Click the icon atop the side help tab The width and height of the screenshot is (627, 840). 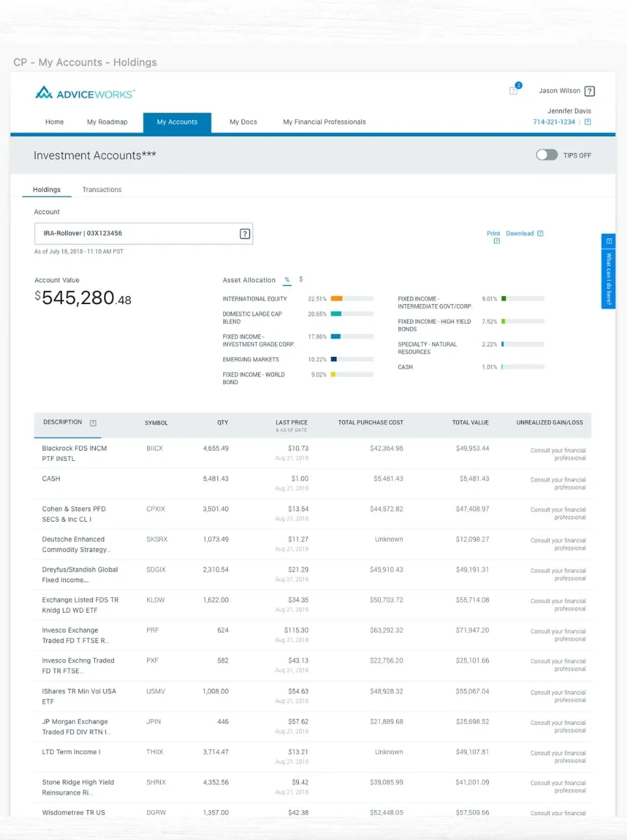609,241
